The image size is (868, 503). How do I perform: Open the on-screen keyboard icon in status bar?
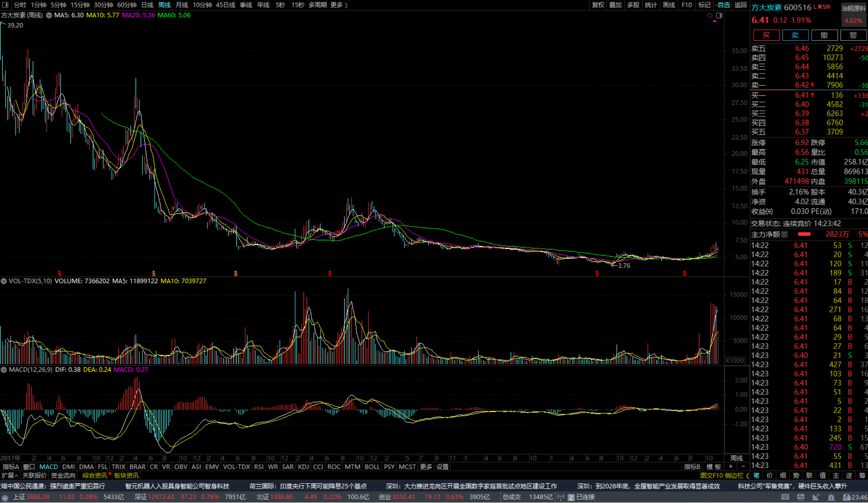785,497
